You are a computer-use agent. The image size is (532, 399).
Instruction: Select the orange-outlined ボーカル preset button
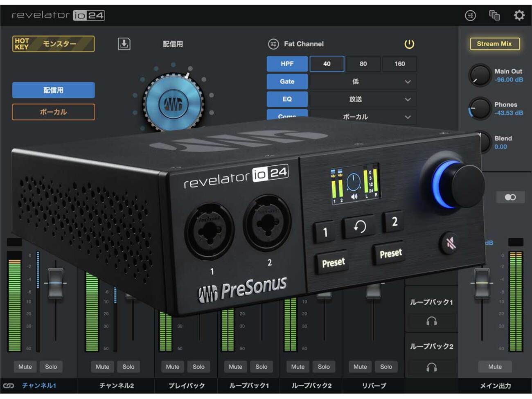pyautogui.click(x=53, y=112)
